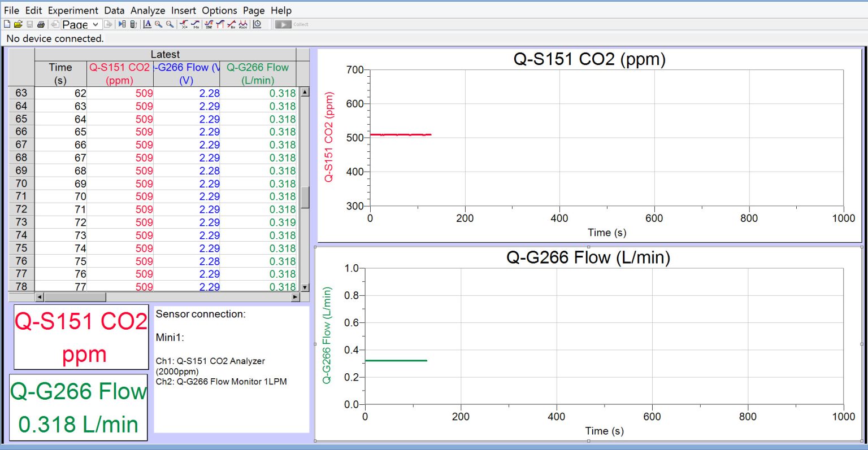
Task: Click the New file icon
Action: [x=7, y=24]
